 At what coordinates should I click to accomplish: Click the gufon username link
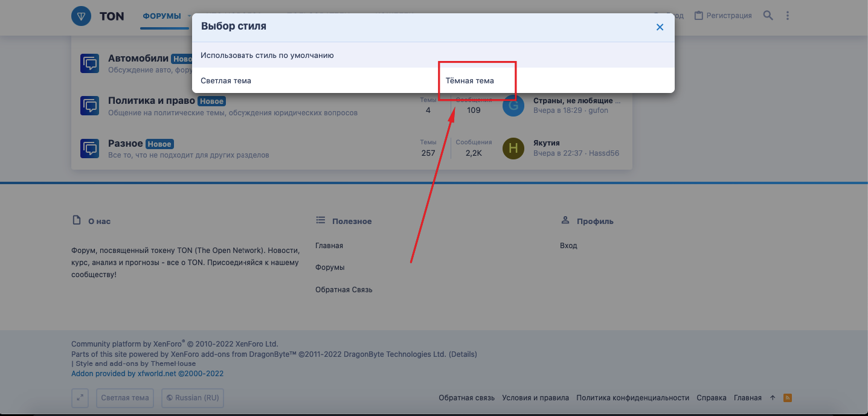pos(598,110)
